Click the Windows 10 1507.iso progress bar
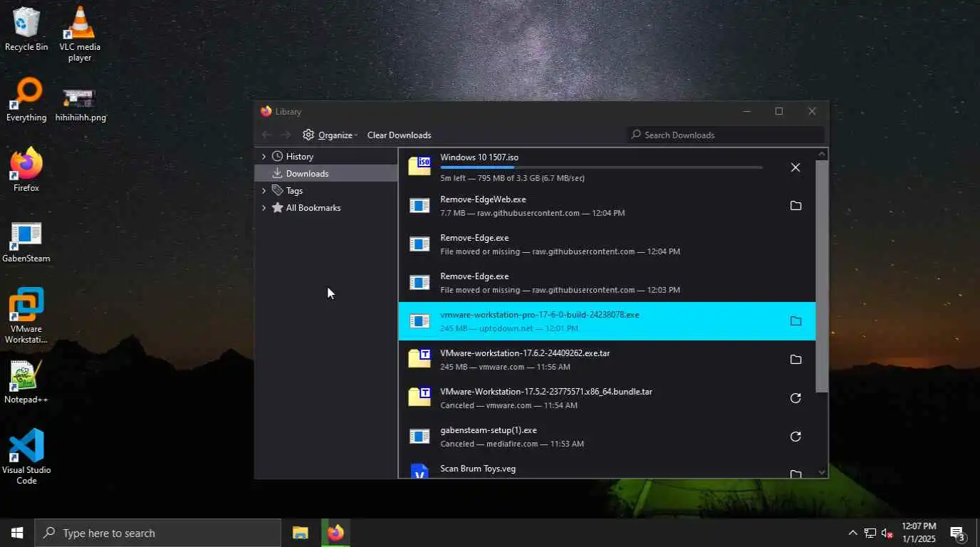Viewport: 980px width, 547px height. [x=601, y=167]
